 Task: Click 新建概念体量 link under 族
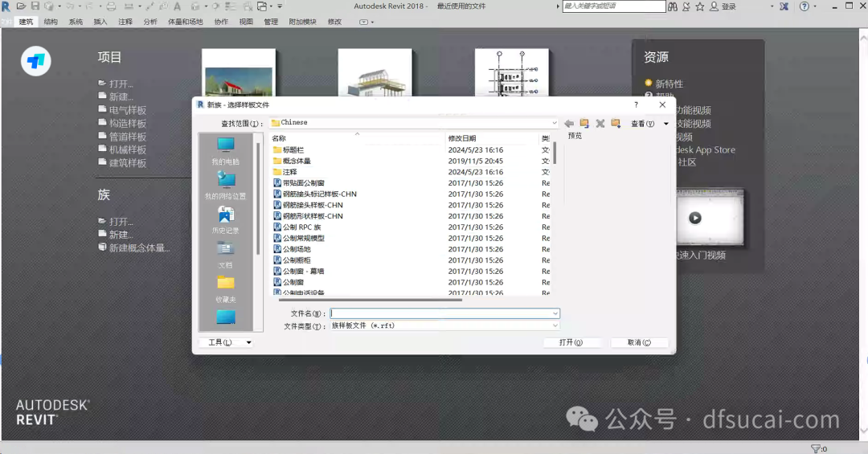pyautogui.click(x=140, y=247)
